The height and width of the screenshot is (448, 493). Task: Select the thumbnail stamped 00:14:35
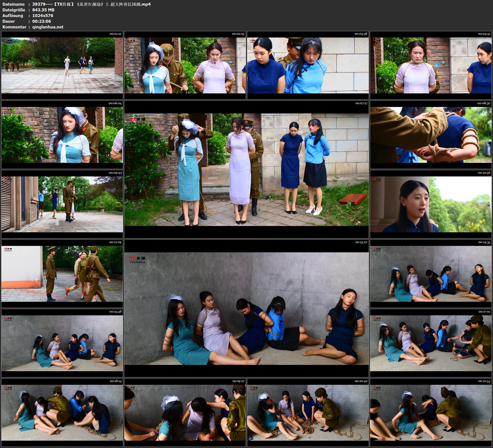point(431,274)
